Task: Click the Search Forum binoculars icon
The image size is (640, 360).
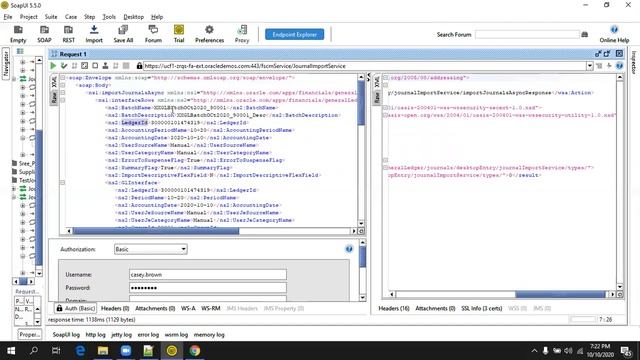Action: tap(584, 35)
